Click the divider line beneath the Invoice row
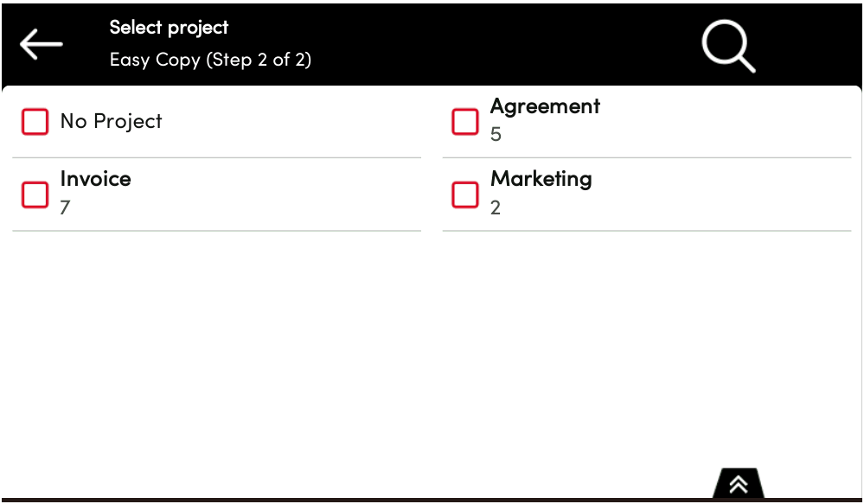This screenshot has height=504, width=864. [x=216, y=231]
